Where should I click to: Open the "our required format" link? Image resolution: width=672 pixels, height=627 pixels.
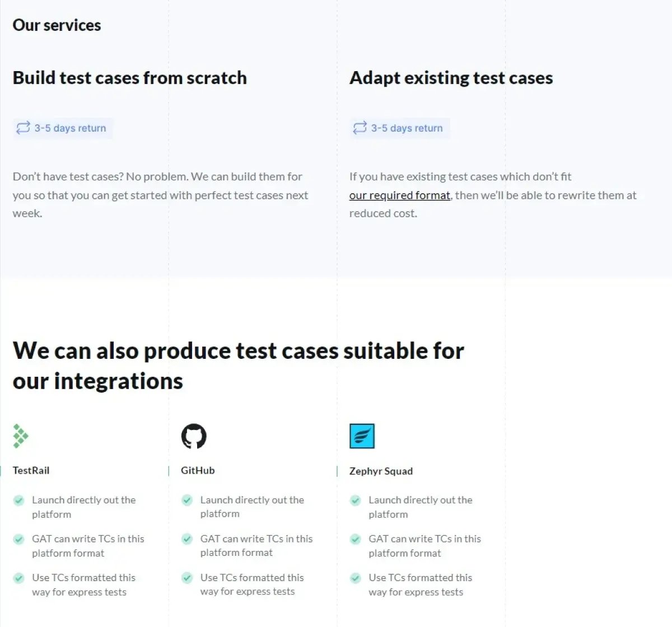pos(399,195)
